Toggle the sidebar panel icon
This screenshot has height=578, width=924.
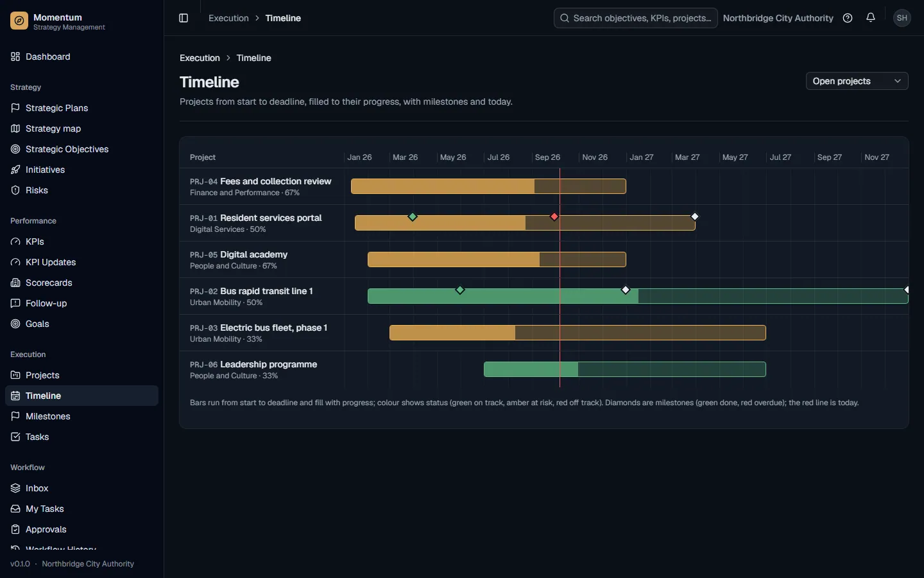[184, 18]
